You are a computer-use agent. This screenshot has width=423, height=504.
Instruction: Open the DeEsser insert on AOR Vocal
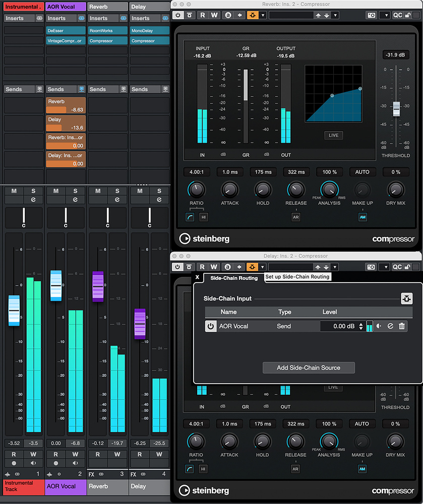pos(66,31)
